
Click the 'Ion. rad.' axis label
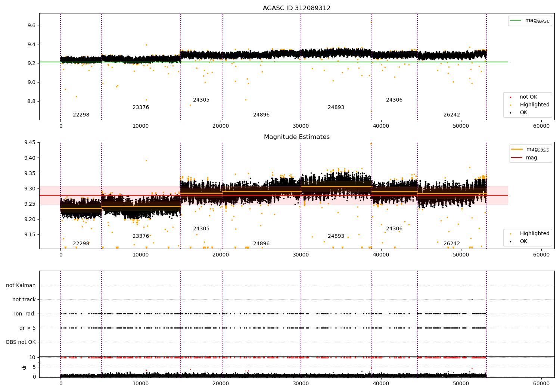25,314
